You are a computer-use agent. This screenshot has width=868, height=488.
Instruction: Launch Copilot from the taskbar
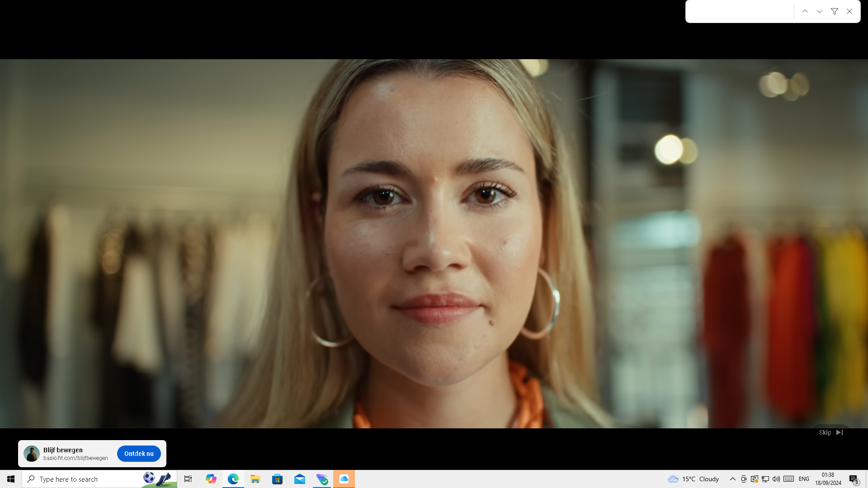(211, 479)
